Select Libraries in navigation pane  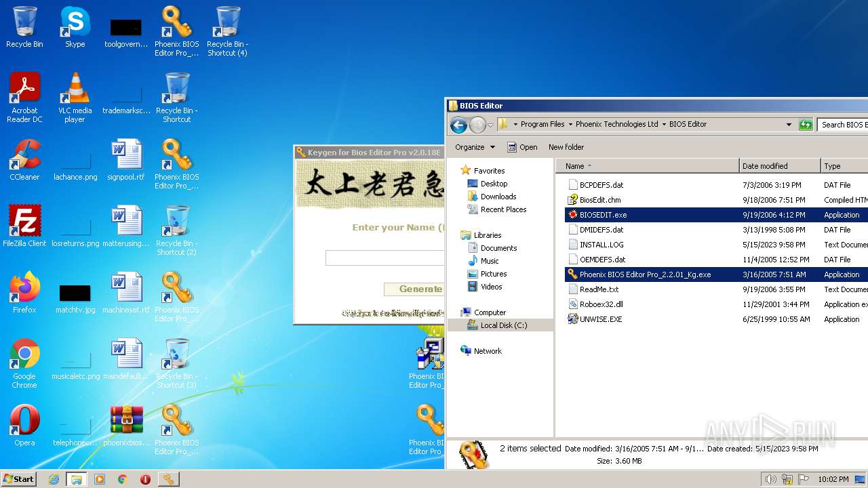[x=488, y=235]
